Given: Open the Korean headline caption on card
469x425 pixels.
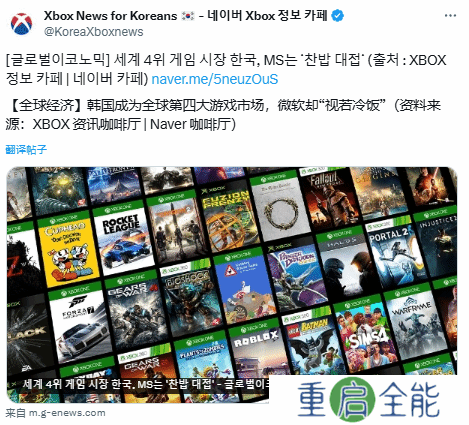Looking at the screenshot, I should pos(145,384).
